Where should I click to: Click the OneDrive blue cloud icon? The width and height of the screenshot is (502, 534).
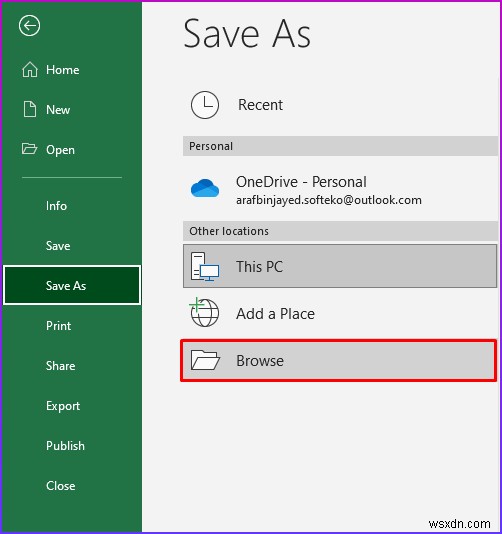tap(205, 188)
